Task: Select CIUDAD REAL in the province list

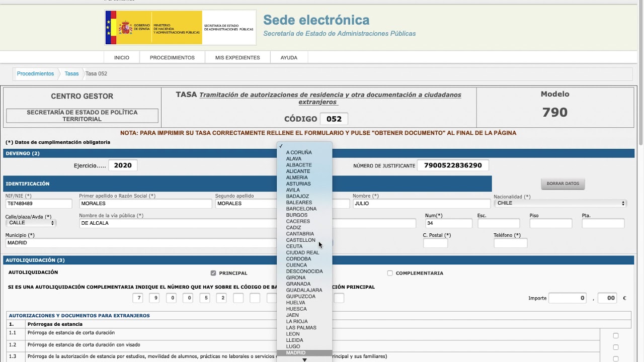Action: [304, 252]
